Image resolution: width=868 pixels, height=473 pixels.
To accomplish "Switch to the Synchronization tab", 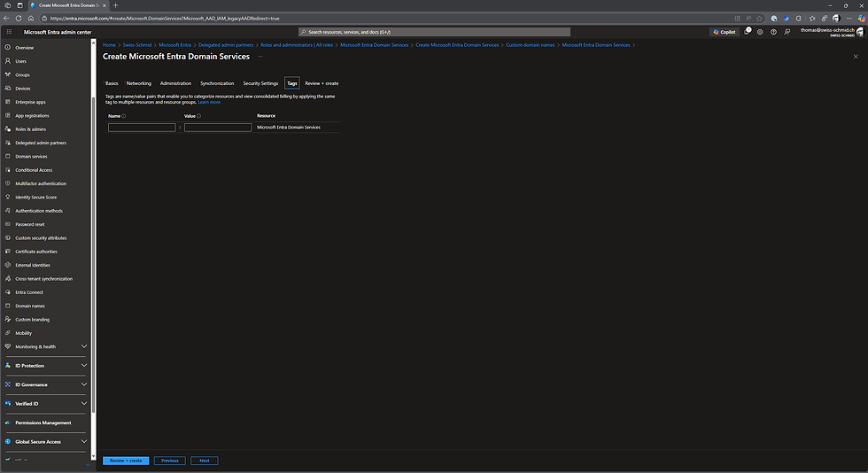I will click(217, 83).
